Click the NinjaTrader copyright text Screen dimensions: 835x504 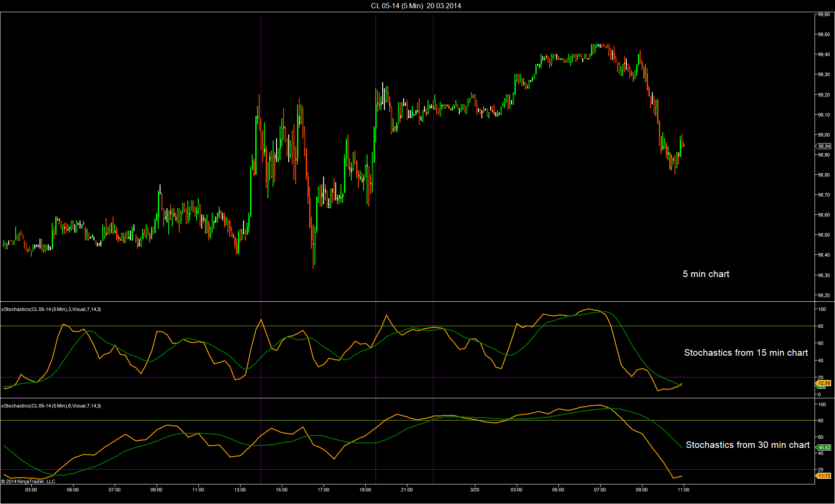tap(28, 481)
